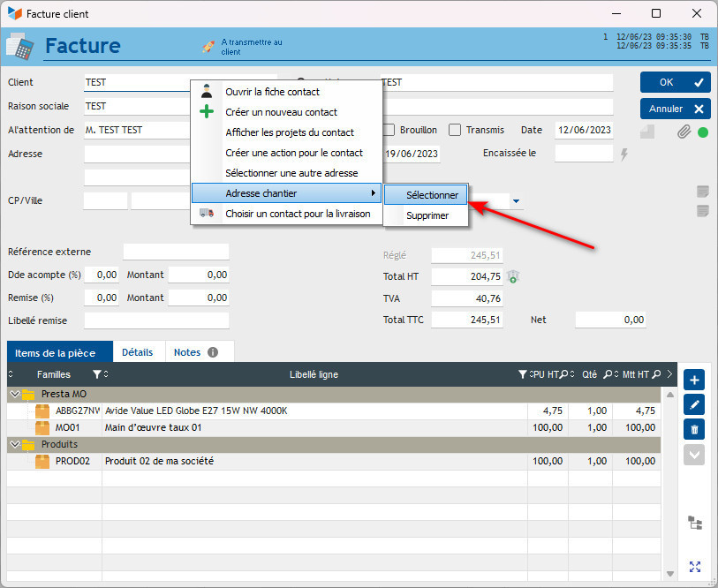Click the tree structure icon beside the items grid
The height and width of the screenshot is (588, 718).
(x=695, y=523)
